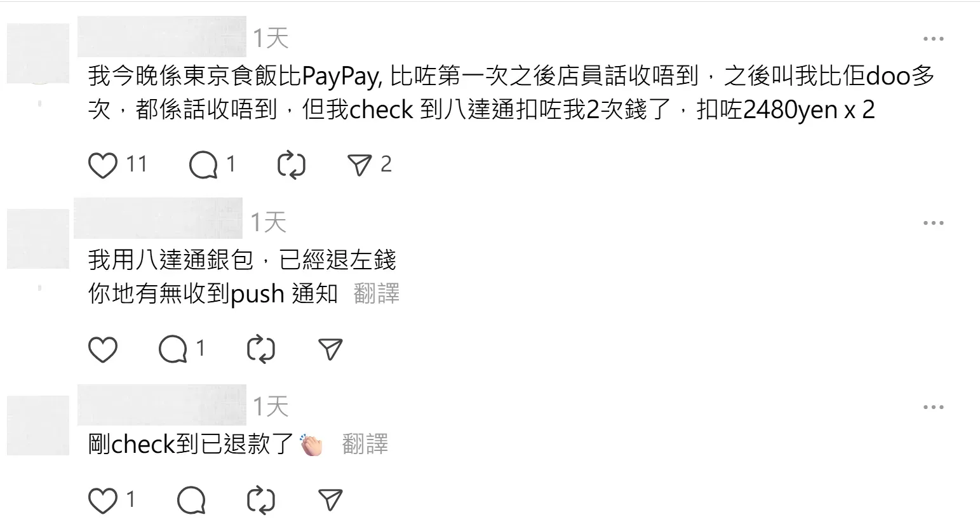Open more options on push 通知 comment

(933, 223)
